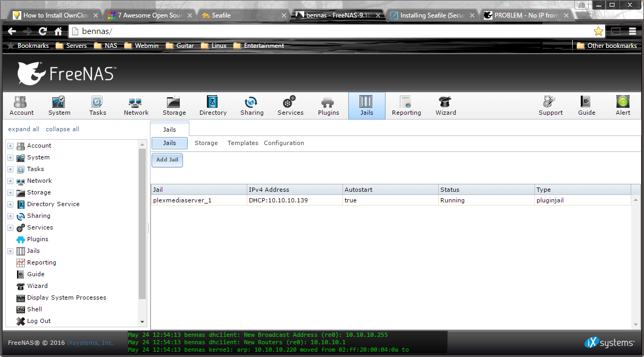The width and height of the screenshot is (644, 357).
Task: Expand the Directory Service tree node
Action: tap(10, 205)
